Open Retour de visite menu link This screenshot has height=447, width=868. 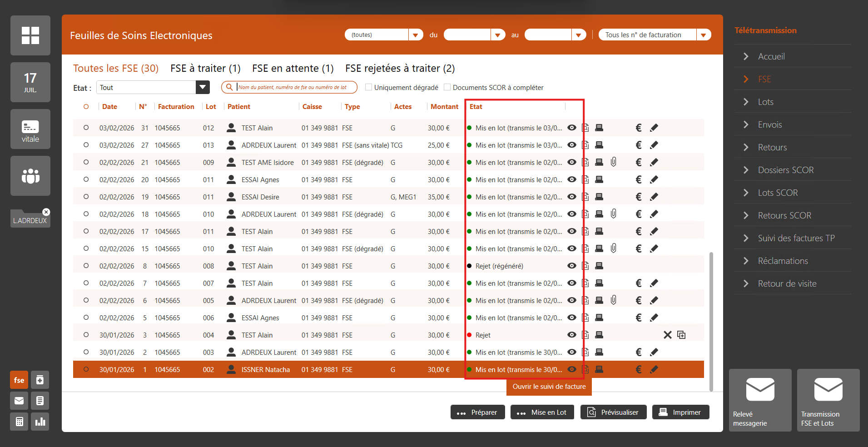pyautogui.click(x=787, y=283)
